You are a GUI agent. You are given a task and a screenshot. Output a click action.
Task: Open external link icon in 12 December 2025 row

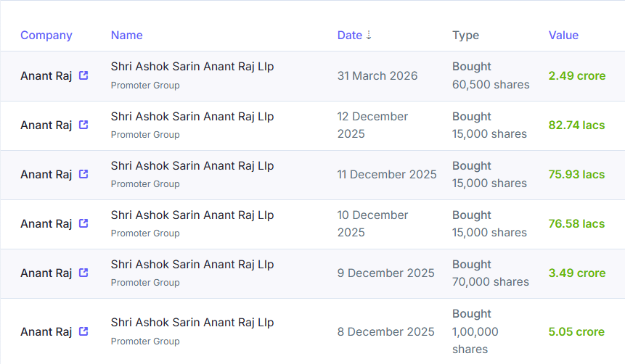[x=83, y=125]
